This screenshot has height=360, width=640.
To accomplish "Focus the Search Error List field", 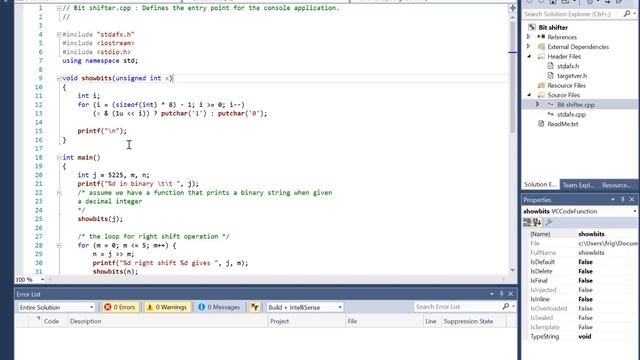I will point(458,307).
